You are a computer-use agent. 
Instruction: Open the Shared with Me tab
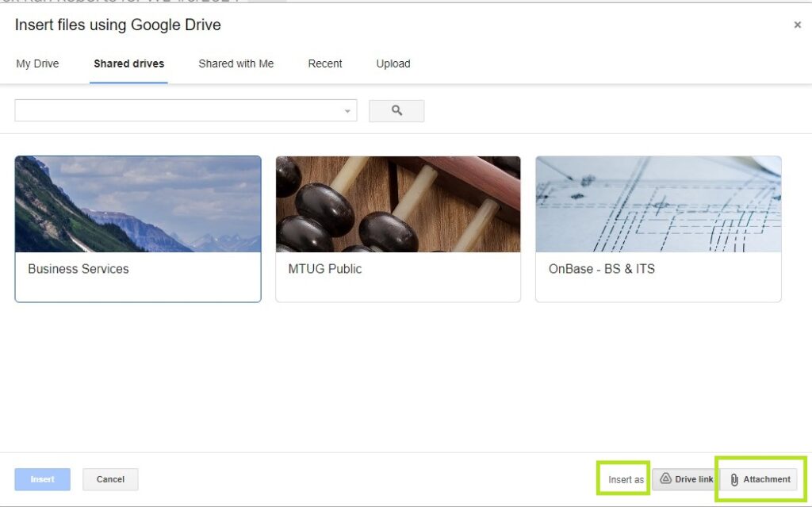pyautogui.click(x=236, y=63)
